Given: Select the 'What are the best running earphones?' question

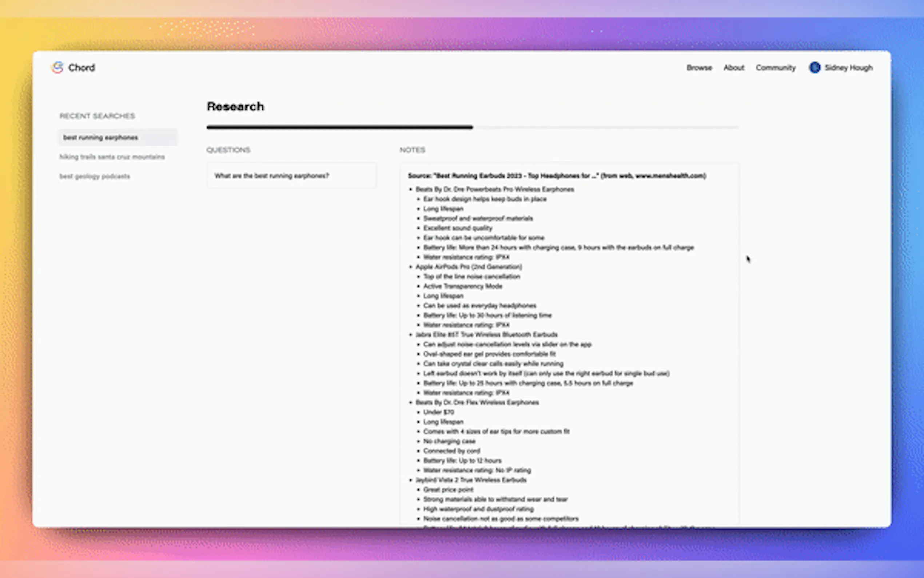Looking at the screenshot, I should coord(272,176).
